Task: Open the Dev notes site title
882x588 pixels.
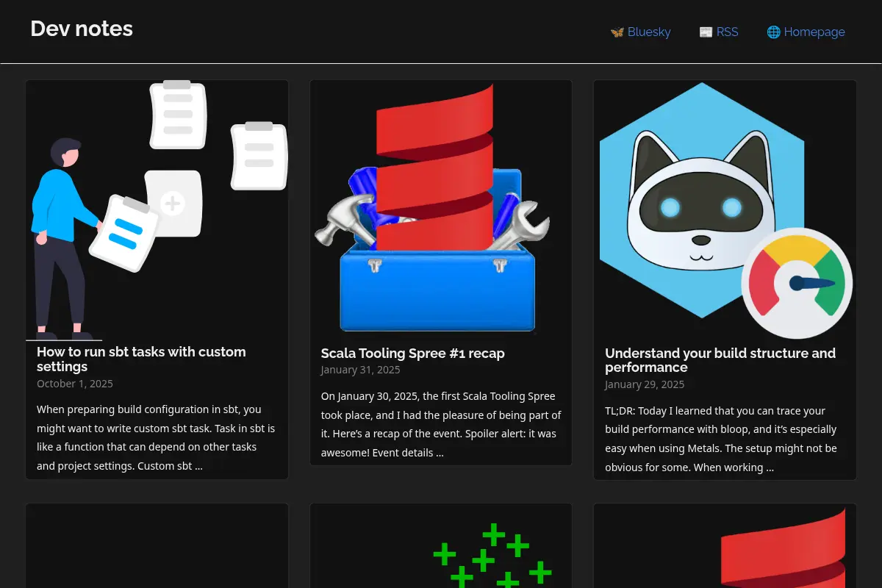Action: (x=82, y=29)
